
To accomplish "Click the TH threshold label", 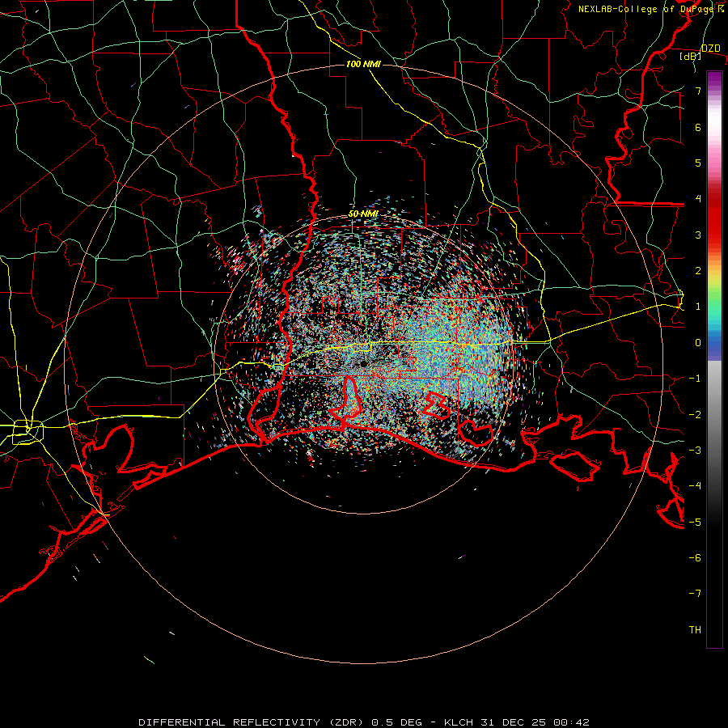I will coord(695,630).
